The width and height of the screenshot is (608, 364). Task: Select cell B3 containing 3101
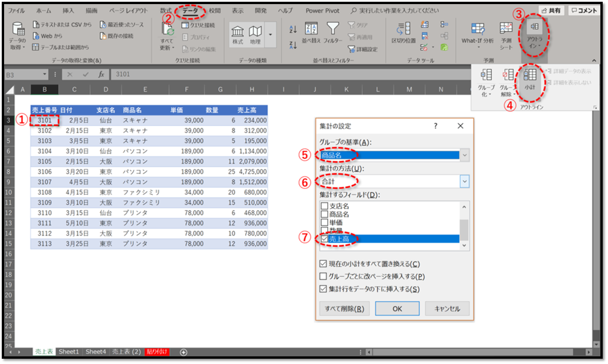(45, 121)
